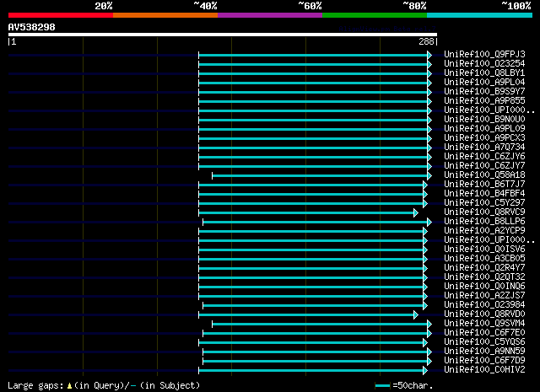Click the UniRef100_O23984 label
The width and height of the screenshot is (540, 392).
[484, 304]
